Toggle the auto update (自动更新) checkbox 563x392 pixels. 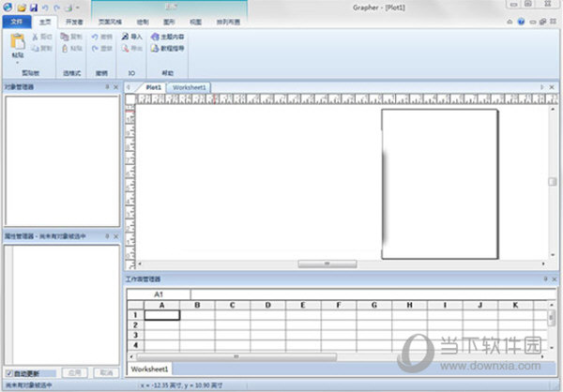point(9,373)
